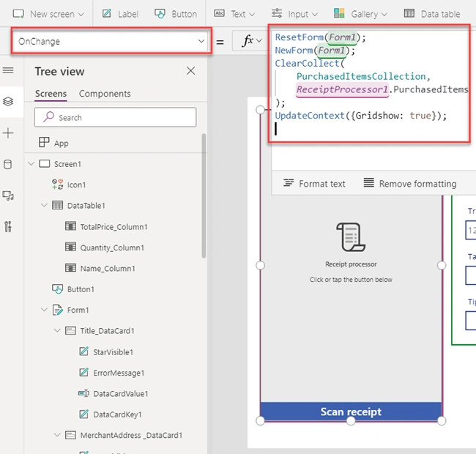Open the Input controls dropdown
This screenshot has height=454, width=476.
294,14
